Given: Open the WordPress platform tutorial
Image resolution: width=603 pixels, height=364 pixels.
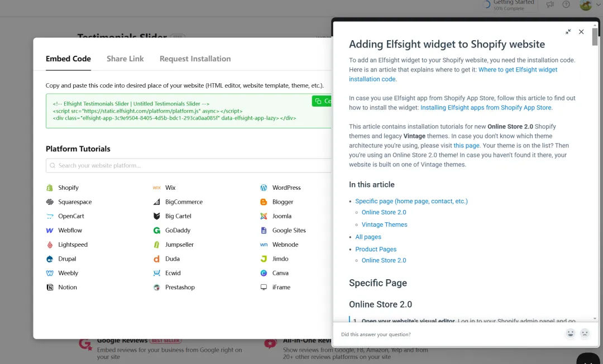Looking at the screenshot, I should (286, 188).
